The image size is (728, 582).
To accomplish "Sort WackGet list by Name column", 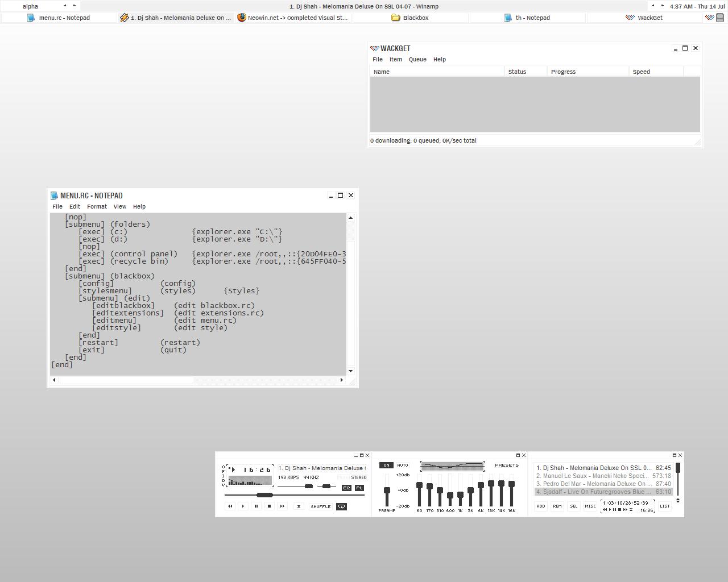I will 437,72.
